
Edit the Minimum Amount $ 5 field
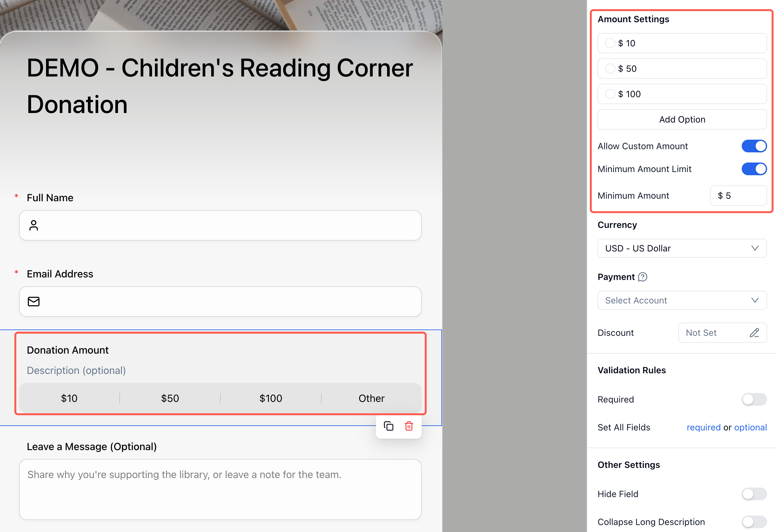(x=738, y=196)
